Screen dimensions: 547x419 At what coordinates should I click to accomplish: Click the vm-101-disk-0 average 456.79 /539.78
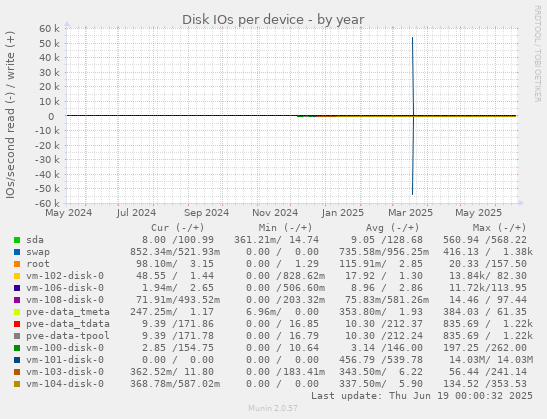tap(381, 360)
